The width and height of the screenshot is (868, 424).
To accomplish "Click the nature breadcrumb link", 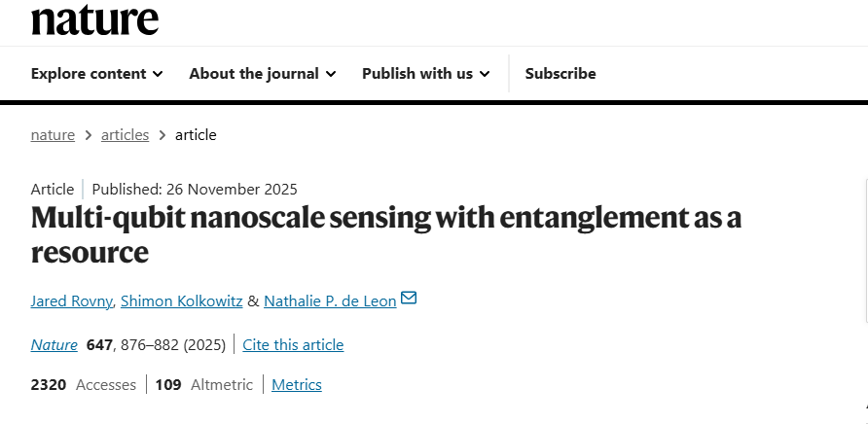I will pos(53,134).
